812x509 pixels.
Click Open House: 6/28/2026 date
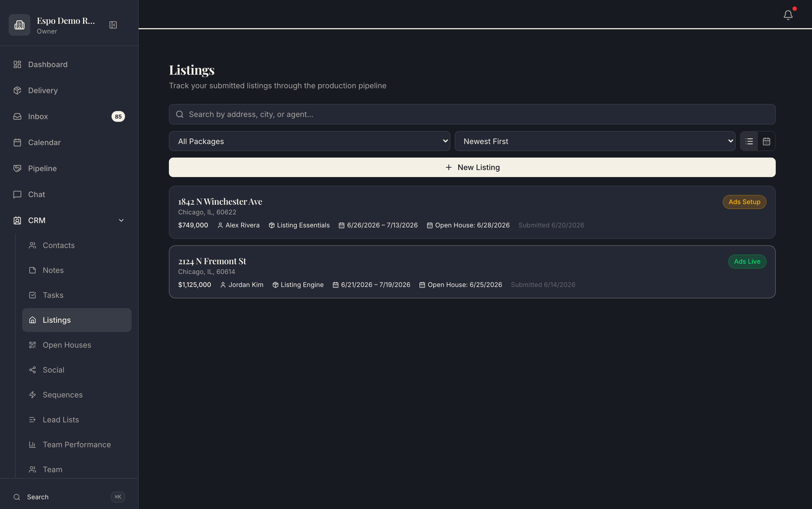[x=472, y=225]
